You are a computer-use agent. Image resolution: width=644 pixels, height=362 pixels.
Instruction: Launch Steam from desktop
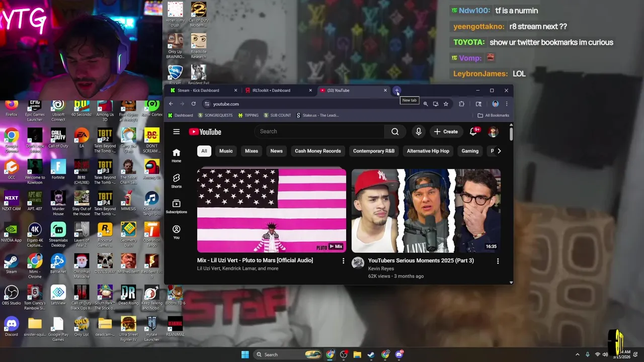click(x=11, y=264)
